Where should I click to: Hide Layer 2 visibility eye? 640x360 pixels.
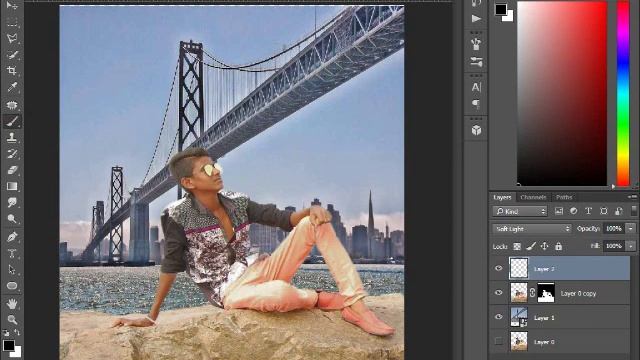coord(498,268)
